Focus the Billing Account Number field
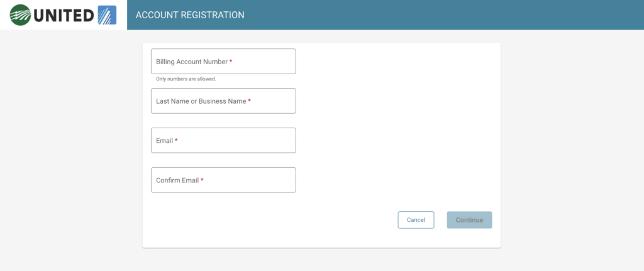Screen dimensions: 644x271 click(x=264, y=62)
